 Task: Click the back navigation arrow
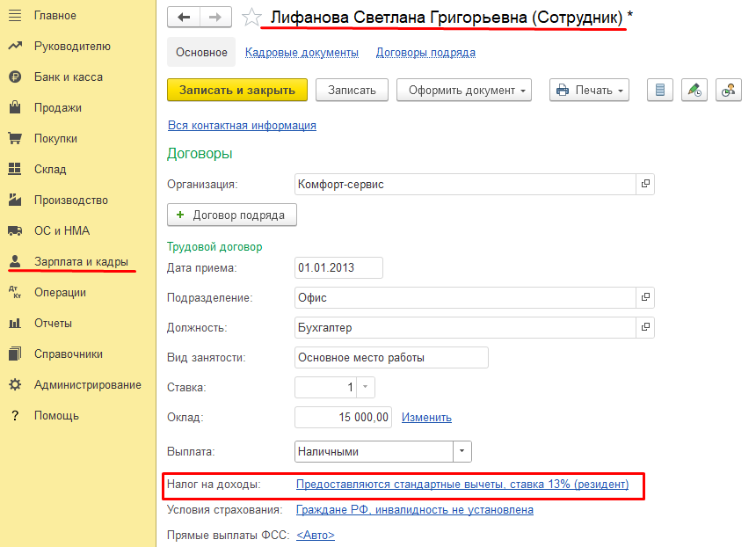[183, 17]
